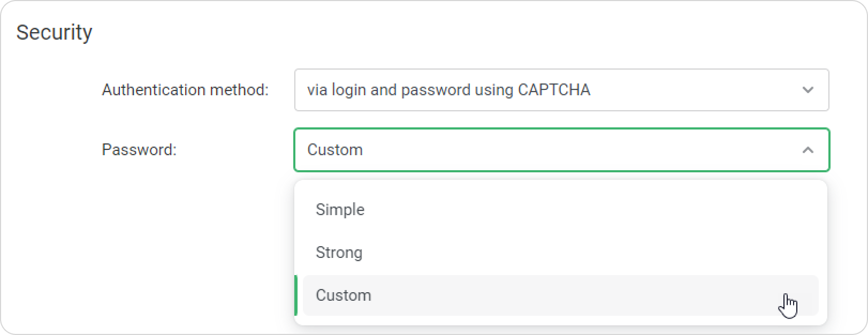Click the 'via login and password using CAPTCHA' value
Image resolution: width=868 pixels, height=335 pixels.
coord(448,90)
